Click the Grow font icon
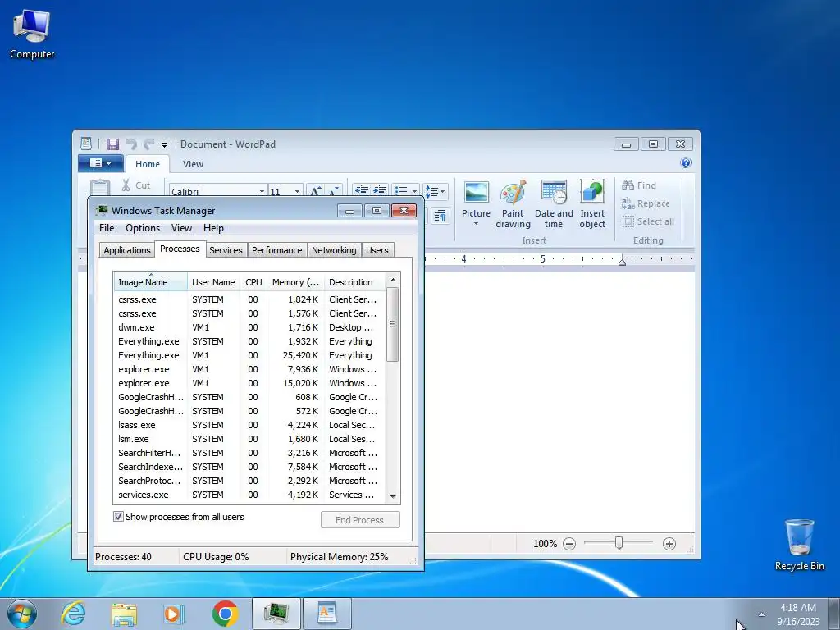Image resolution: width=840 pixels, height=630 pixels. click(x=316, y=190)
